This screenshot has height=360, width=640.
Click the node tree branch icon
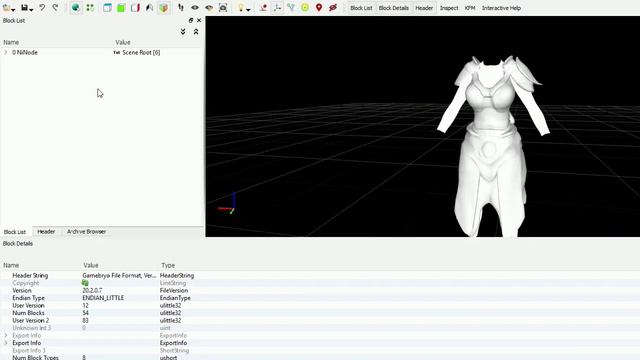[x=291, y=8]
